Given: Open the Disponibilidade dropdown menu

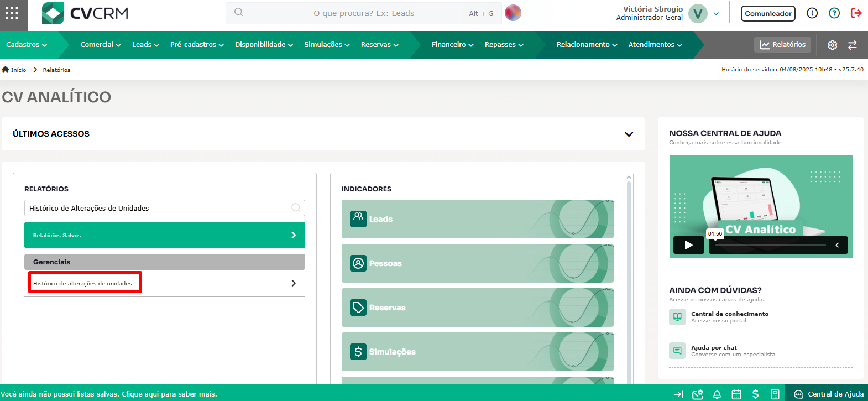Looking at the screenshot, I should tap(264, 45).
